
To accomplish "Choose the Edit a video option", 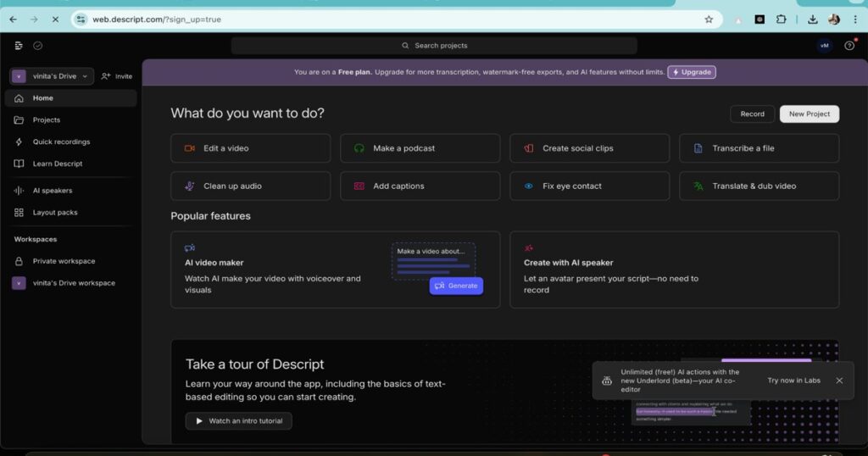I will [x=251, y=148].
